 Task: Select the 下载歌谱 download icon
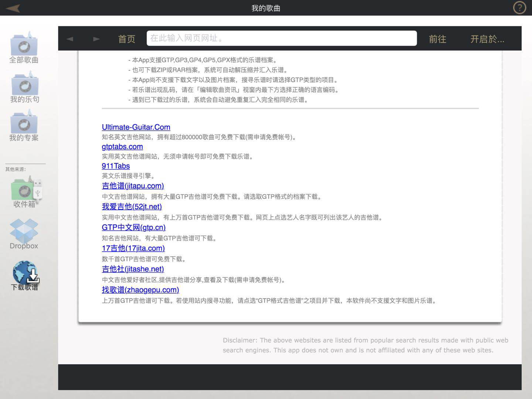coord(24,273)
